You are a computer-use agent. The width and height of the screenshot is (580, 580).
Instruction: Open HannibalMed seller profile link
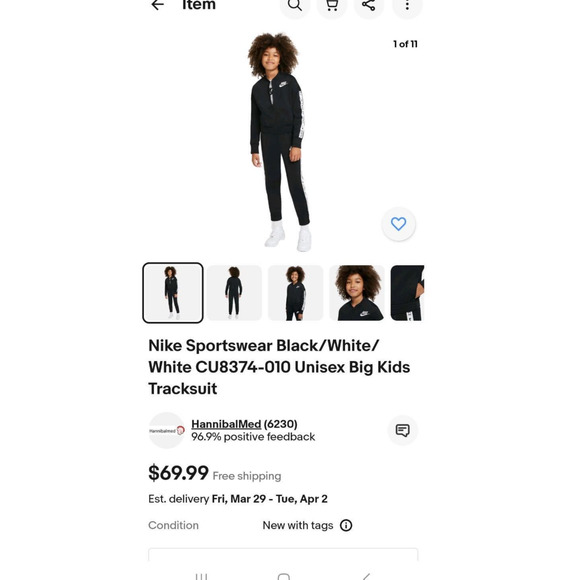click(226, 424)
